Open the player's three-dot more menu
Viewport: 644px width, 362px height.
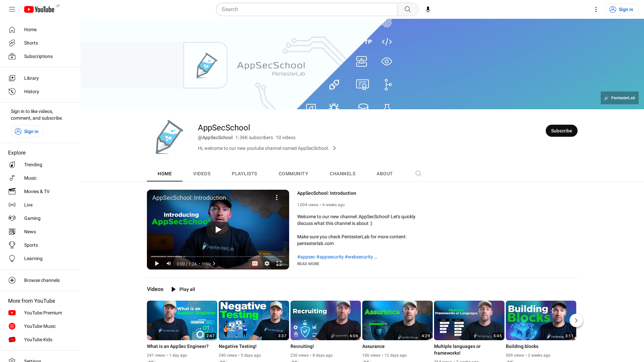tap(277, 198)
